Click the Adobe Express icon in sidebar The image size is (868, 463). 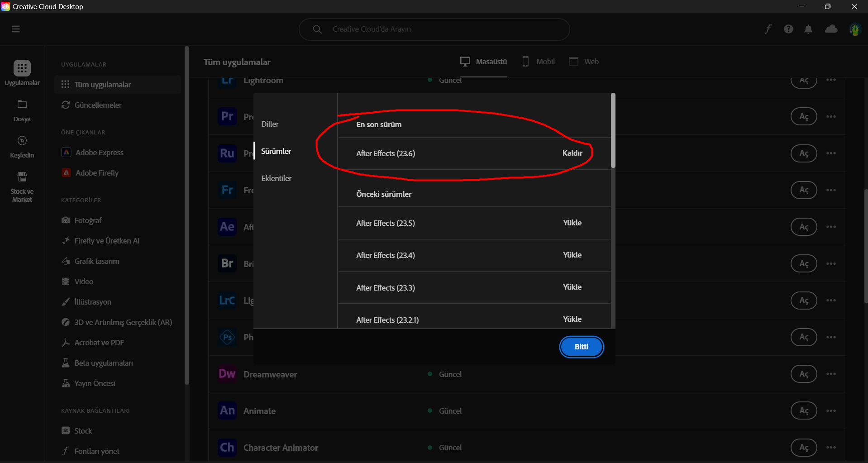[66, 152]
